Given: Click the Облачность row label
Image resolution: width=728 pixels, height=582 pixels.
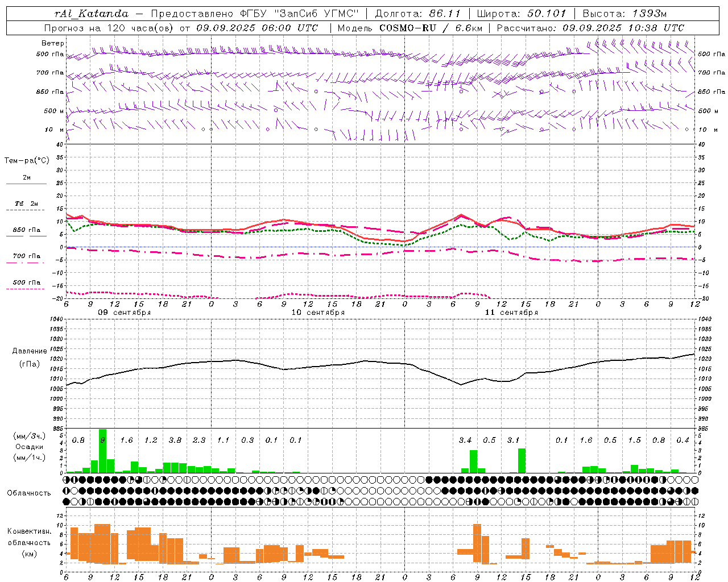Looking at the screenshot, I should [x=29, y=493].
